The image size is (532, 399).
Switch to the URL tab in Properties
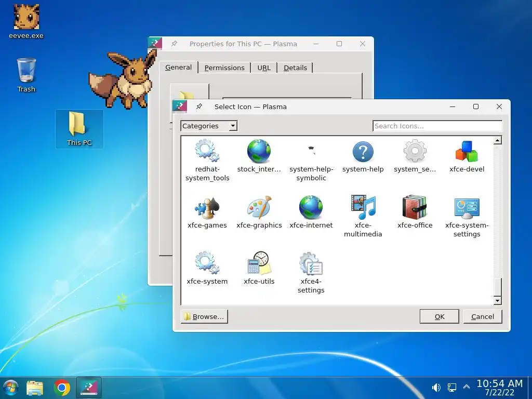(264, 68)
